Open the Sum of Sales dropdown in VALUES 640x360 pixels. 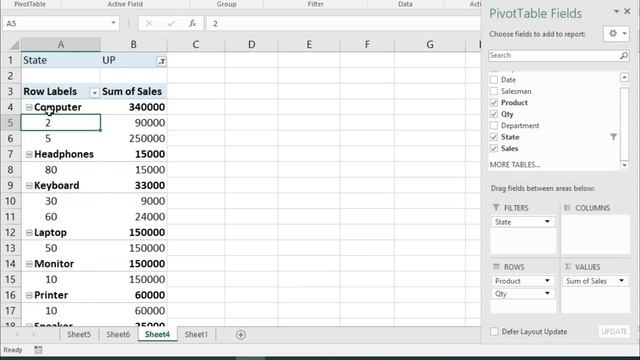pyautogui.click(x=621, y=281)
